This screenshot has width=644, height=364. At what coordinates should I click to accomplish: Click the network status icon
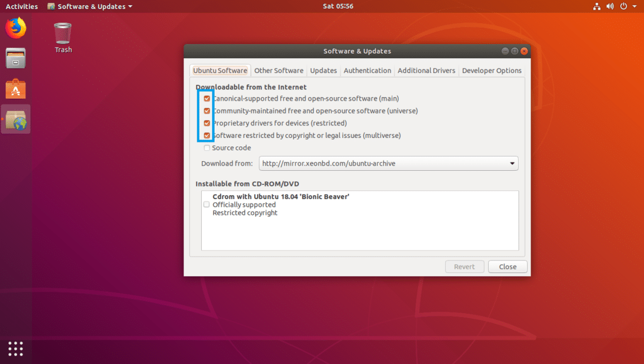(x=597, y=6)
